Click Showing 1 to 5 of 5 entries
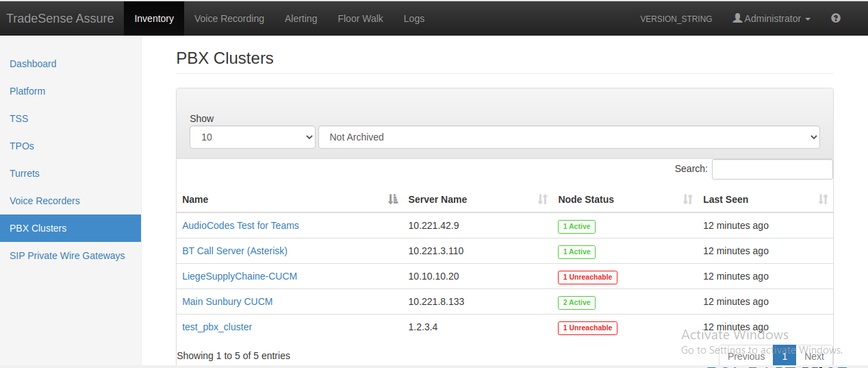This screenshot has height=368, width=868. pos(233,356)
